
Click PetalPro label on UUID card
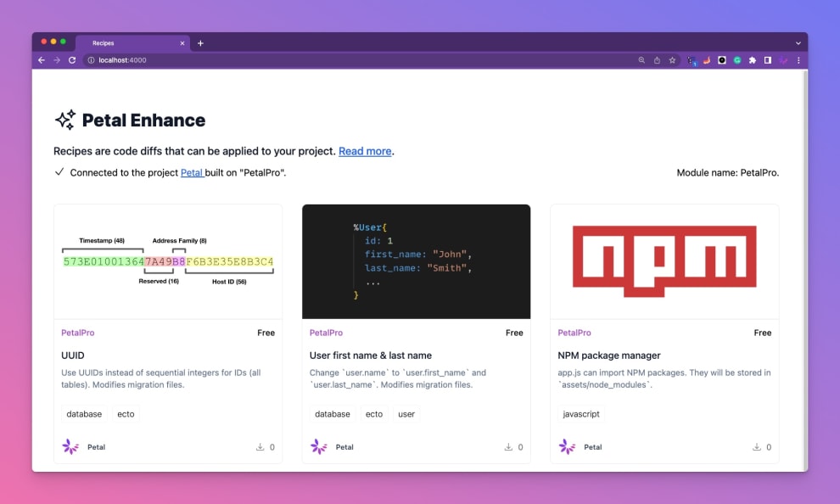click(78, 333)
